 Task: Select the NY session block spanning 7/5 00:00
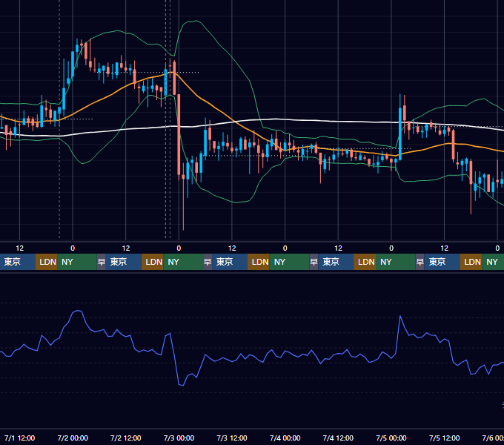point(396,262)
